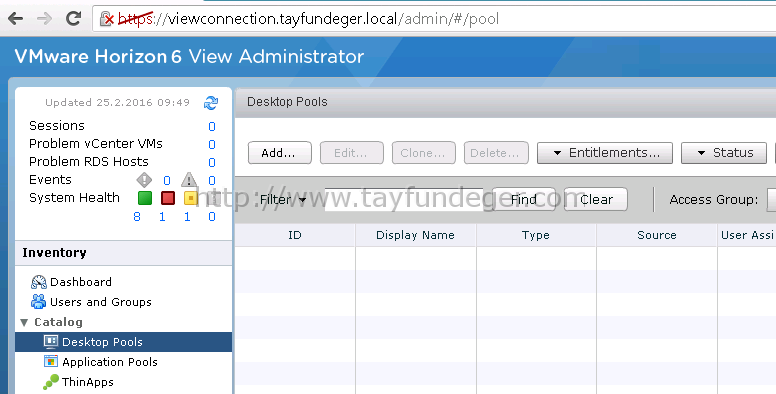776x394 pixels.
Task: Click the filter text input box
Action: point(404,199)
